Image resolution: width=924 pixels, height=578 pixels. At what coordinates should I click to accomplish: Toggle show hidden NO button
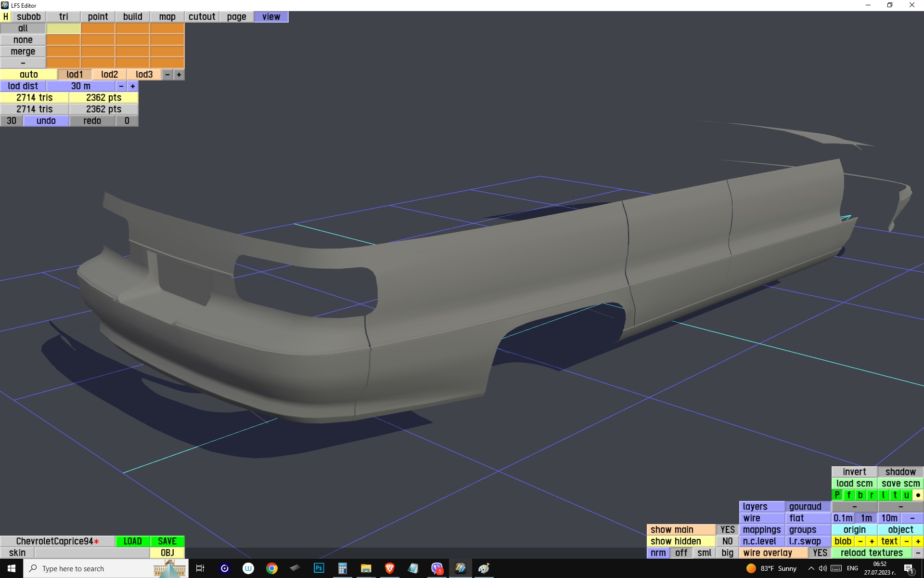coord(727,541)
